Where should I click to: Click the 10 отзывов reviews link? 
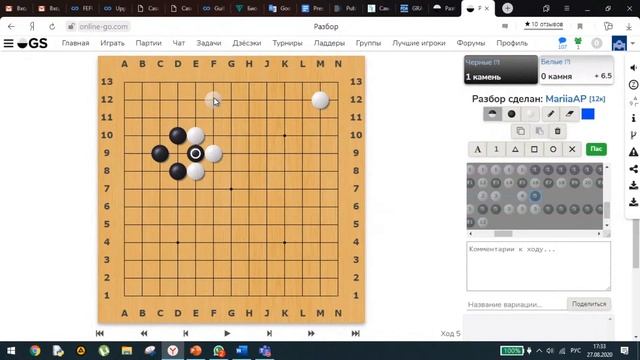[544, 25]
